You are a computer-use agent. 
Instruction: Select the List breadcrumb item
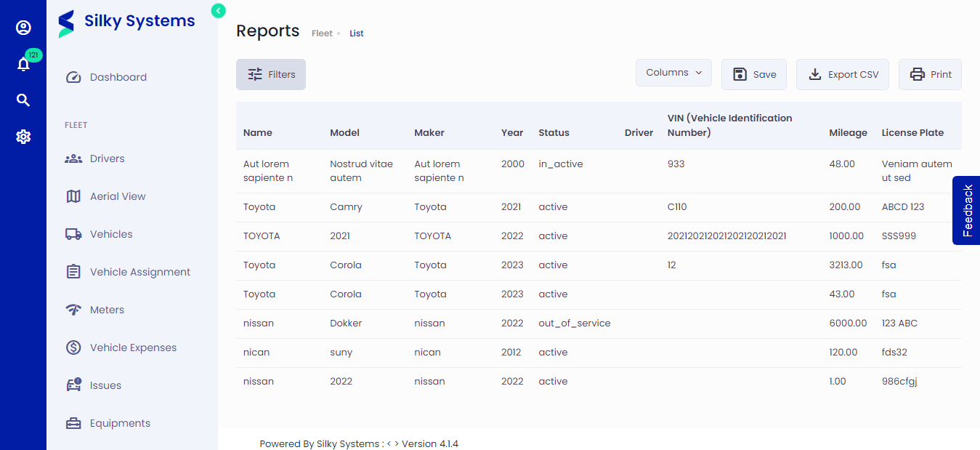tap(356, 33)
